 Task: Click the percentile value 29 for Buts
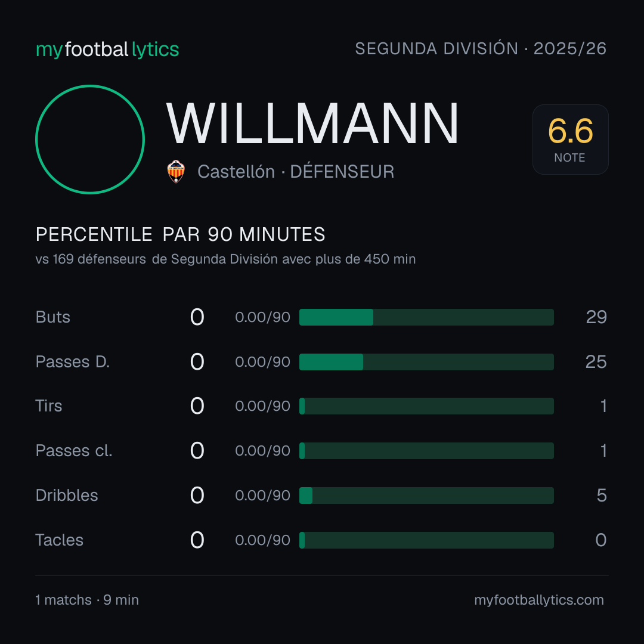[596, 317]
